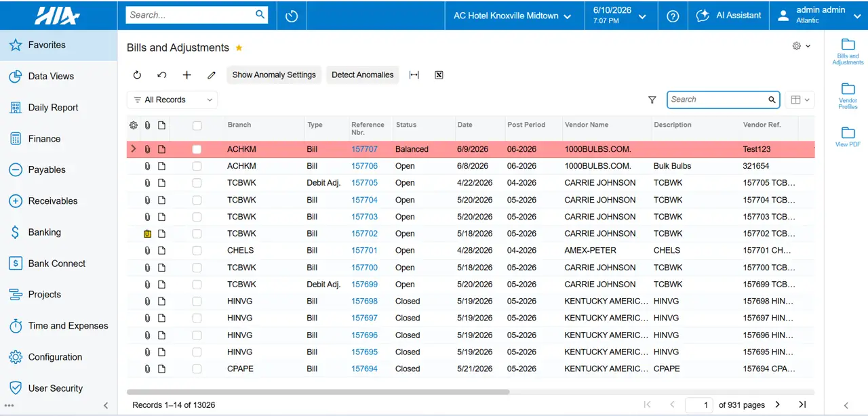Check the box for bill 157694
The image size is (868, 416).
pos(197,369)
